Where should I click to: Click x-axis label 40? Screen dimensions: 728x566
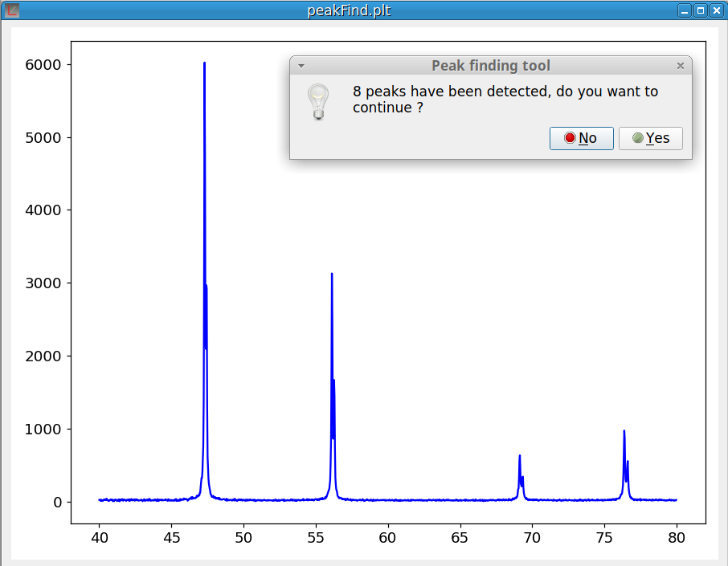click(100, 538)
